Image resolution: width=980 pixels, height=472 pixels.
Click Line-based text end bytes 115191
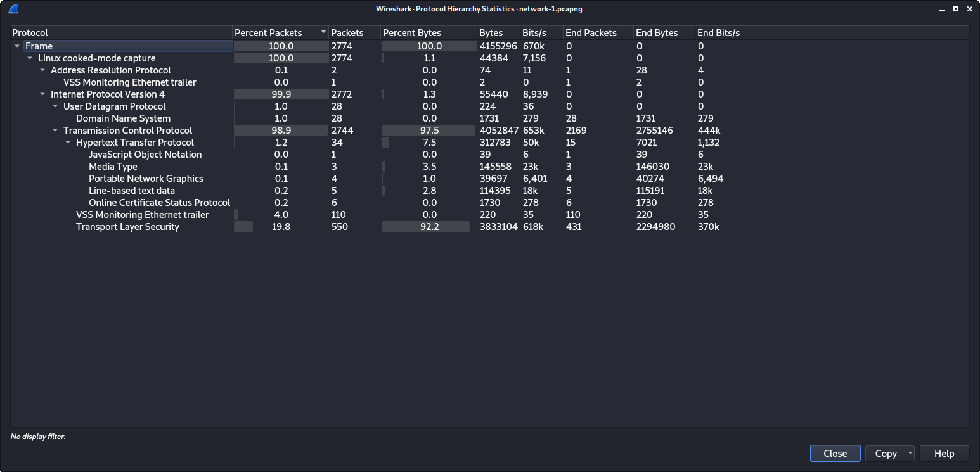pos(652,191)
